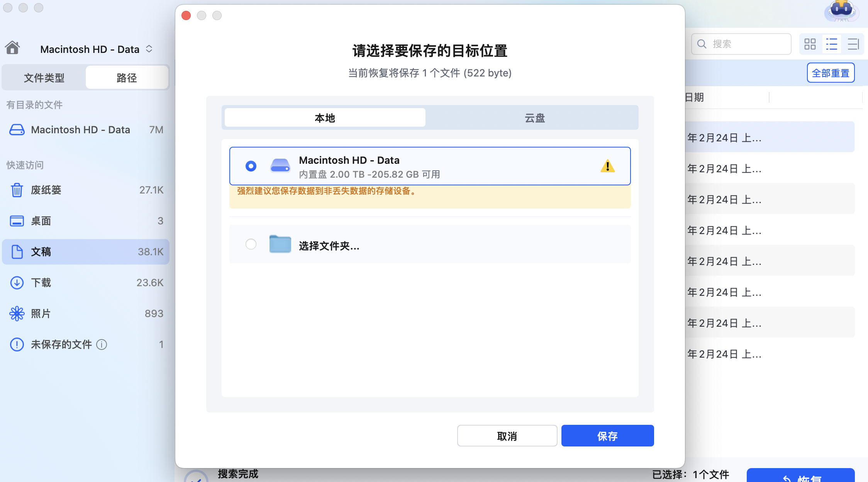This screenshot has width=868, height=482.
Task: Click the home icon in sidebar
Action: 12,48
